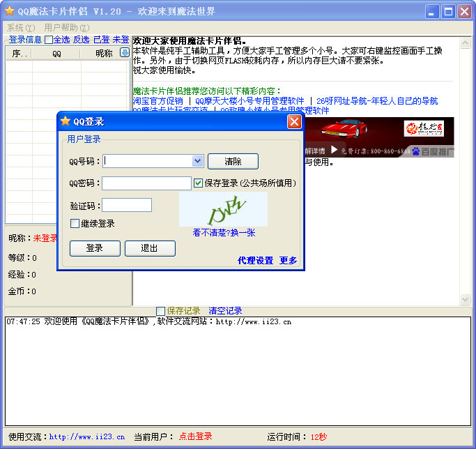Click the 登录信息 label
The image size is (476, 449).
[25, 40]
